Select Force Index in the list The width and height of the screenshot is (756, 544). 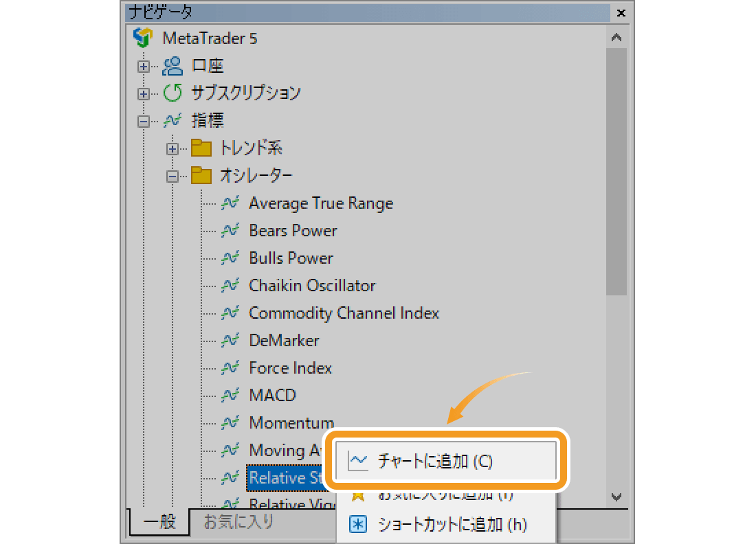point(290,368)
